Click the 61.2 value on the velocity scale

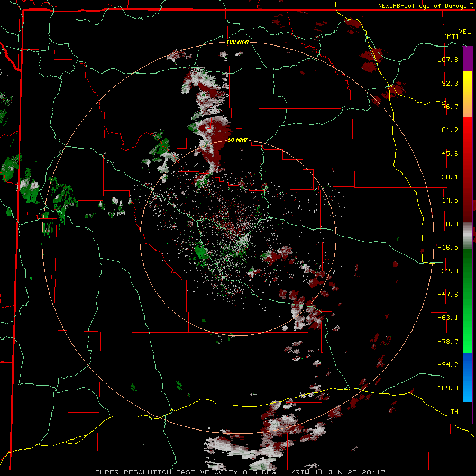pyautogui.click(x=450, y=130)
